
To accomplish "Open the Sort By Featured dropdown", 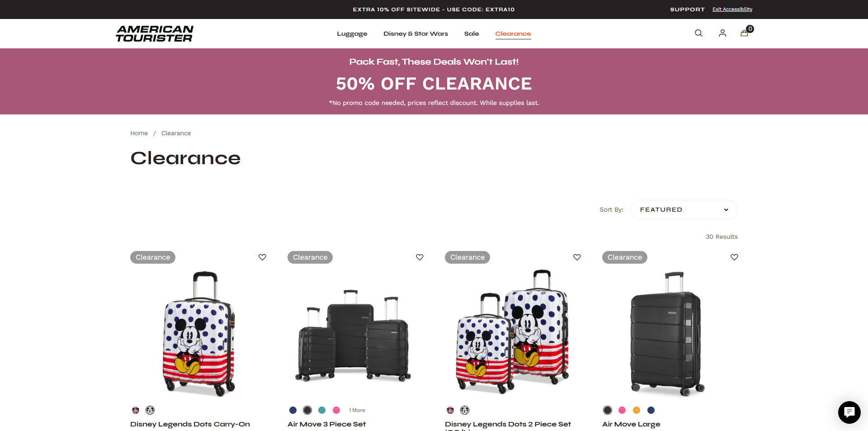I will click(683, 209).
